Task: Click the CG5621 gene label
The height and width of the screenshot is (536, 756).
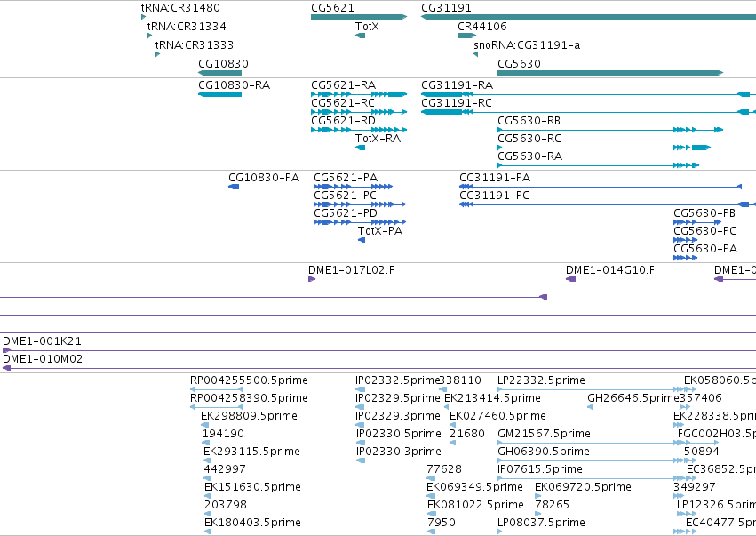Action: [332, 8]
